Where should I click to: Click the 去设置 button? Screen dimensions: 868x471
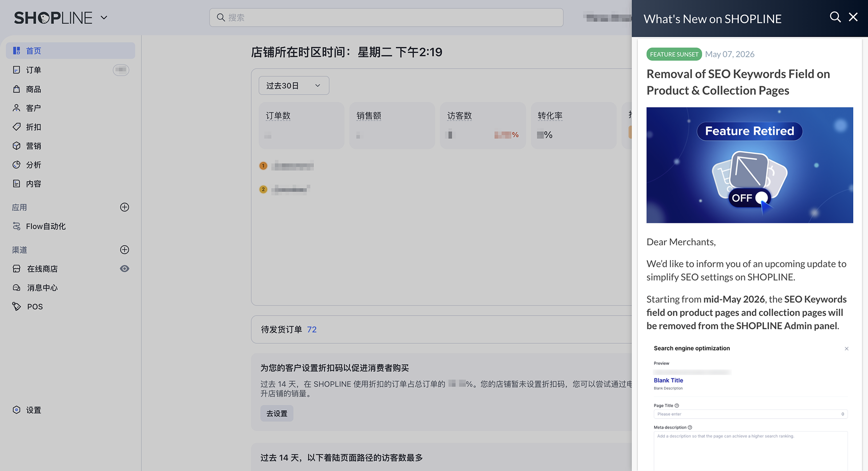pyautogui.click(x=277, y=413)
